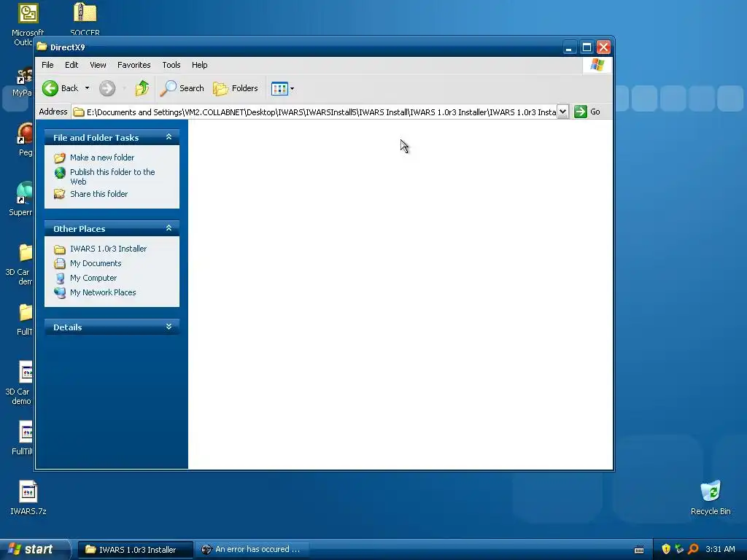Click the system clock showing 3:31 AM
Image resolution: width=747 pixels, height=560 pixels.
pyautogui.click(x=720, y=549)
